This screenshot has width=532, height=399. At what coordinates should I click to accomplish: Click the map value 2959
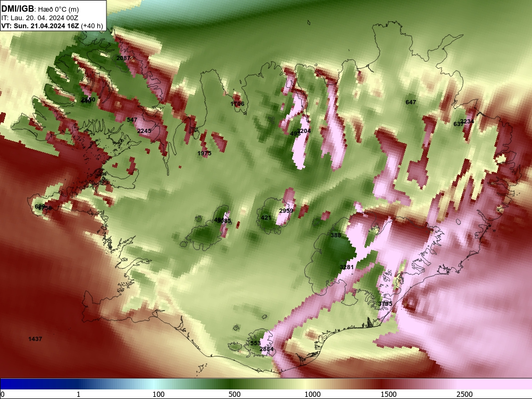pos(286,211)
